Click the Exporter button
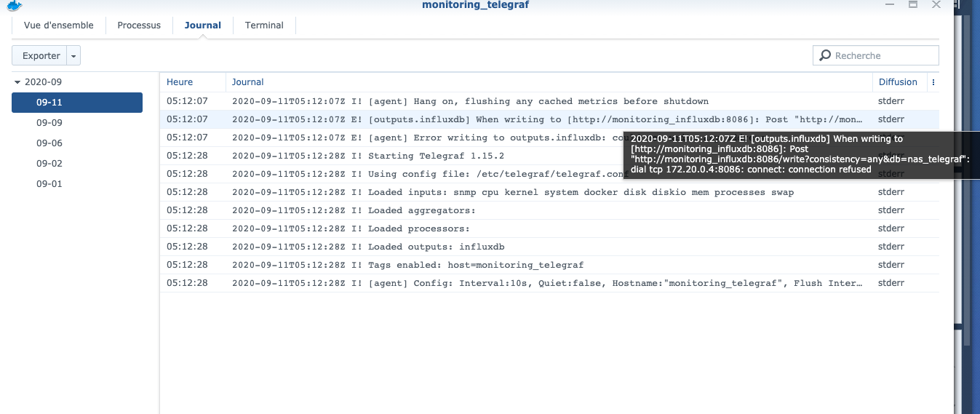This screenshot has height=414, width=980. [x=41, y=55]
